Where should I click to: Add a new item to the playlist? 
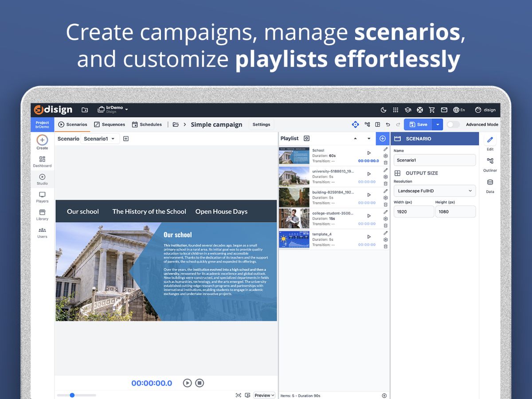[383, 139]
